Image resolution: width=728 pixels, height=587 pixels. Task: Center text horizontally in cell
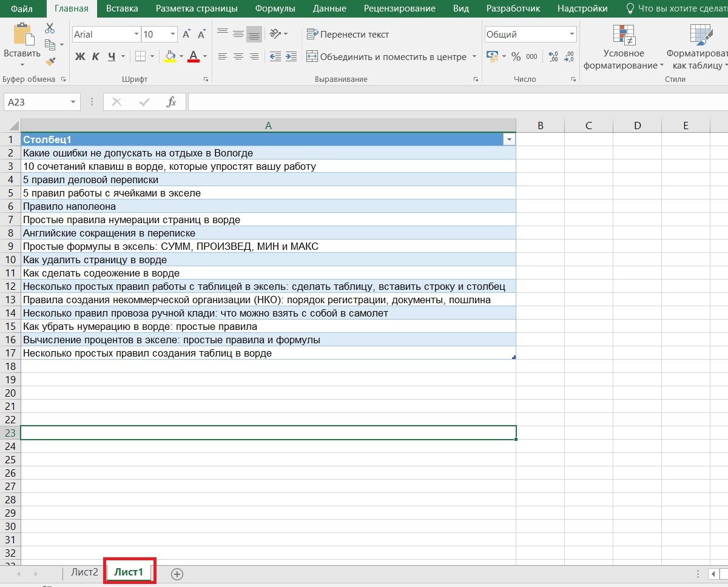pyautogui.click(x=238, y=56)
